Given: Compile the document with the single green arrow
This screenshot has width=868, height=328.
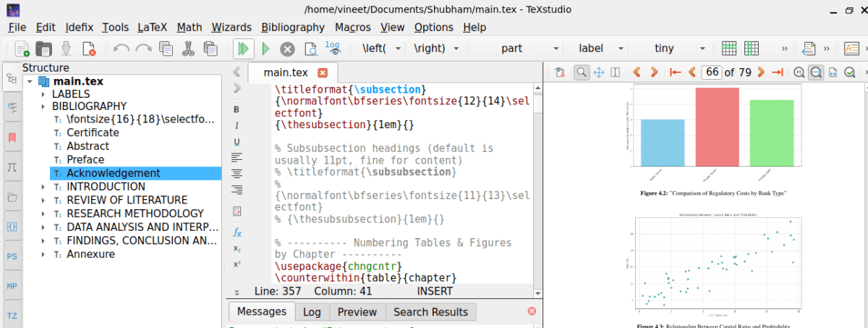Looking at the screenshot, I should [x=265, y=49].
